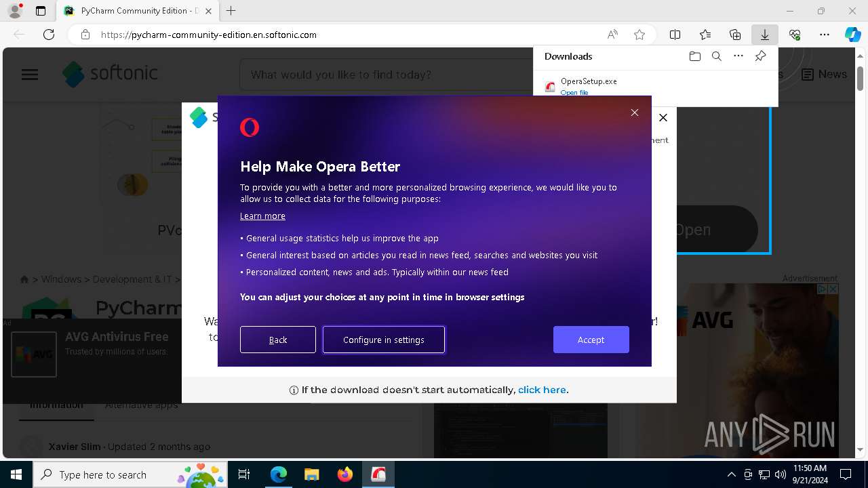
Task: Refresh the page
Action: pos(49,35)
